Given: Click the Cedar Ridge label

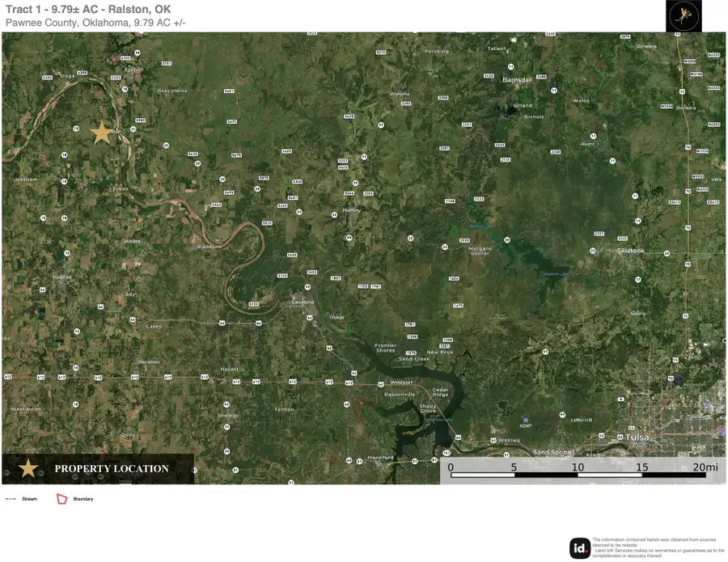Looking at the screenshot, I should (441, 392).
